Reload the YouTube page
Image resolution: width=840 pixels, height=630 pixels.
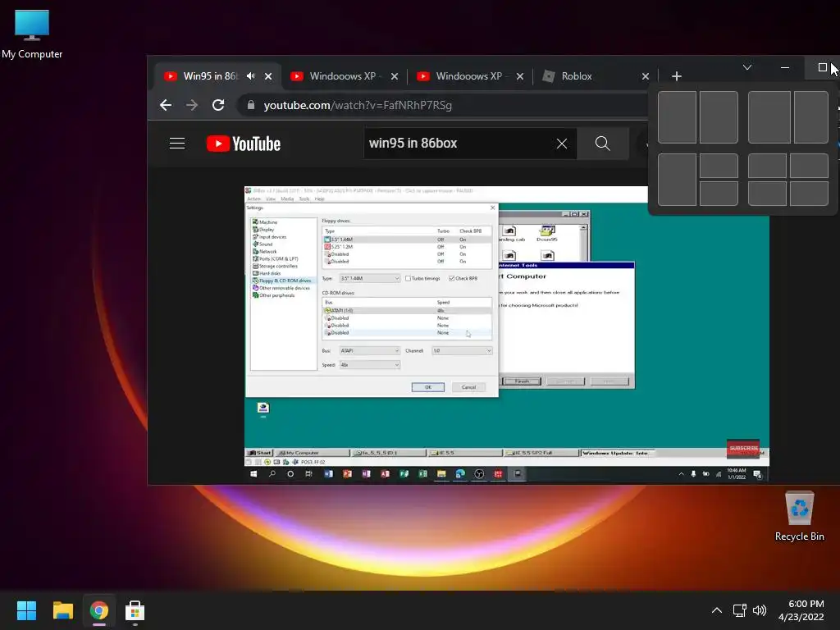pos(218,105)
